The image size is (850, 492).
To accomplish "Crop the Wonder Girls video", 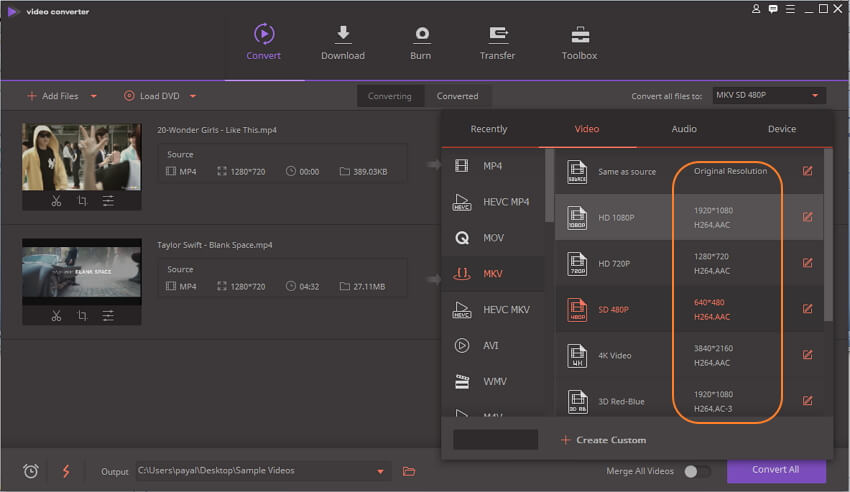I will [82, 201].
